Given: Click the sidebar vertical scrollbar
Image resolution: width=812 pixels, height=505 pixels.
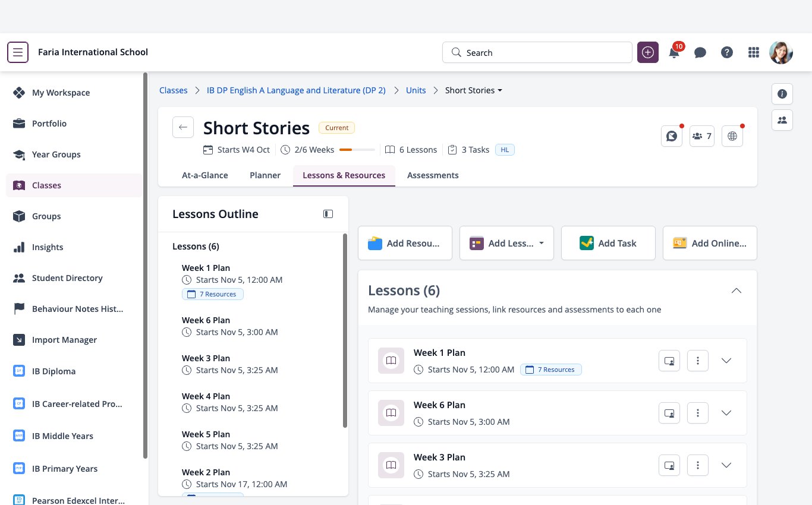Looking at the screenshot, I should (146, 266).
